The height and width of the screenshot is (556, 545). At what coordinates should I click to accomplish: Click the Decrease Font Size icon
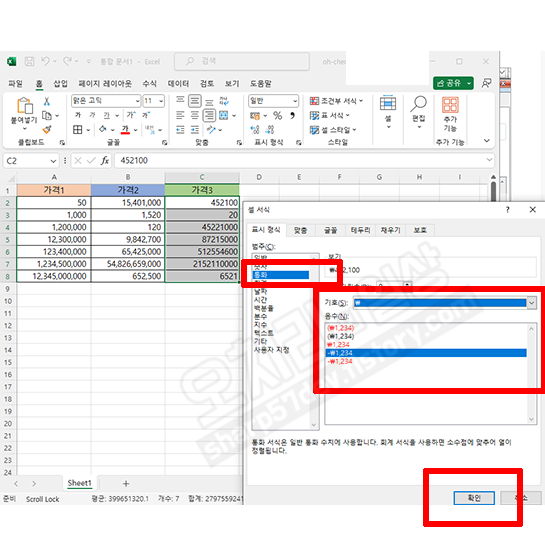(146, 115)
